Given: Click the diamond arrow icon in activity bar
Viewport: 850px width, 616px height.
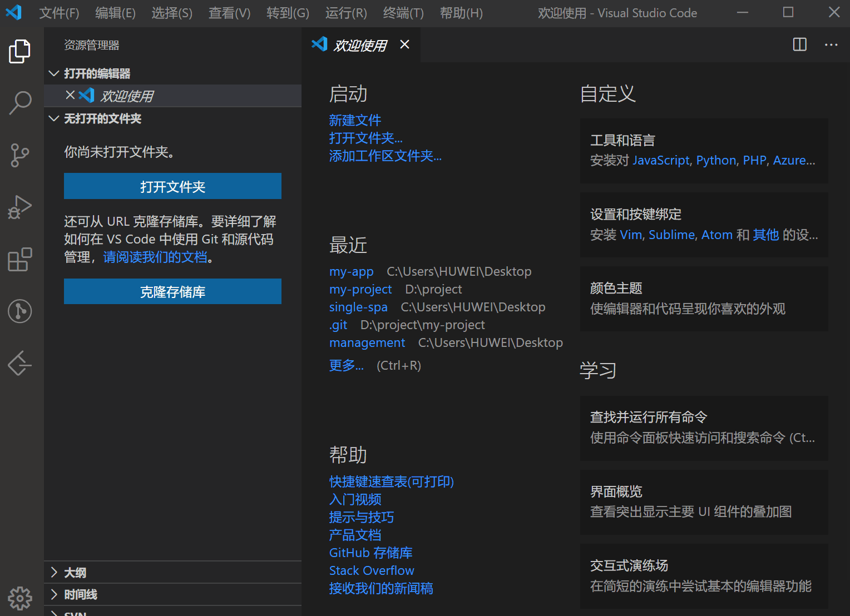Looking at the screenshot, I should pos(20,364).
